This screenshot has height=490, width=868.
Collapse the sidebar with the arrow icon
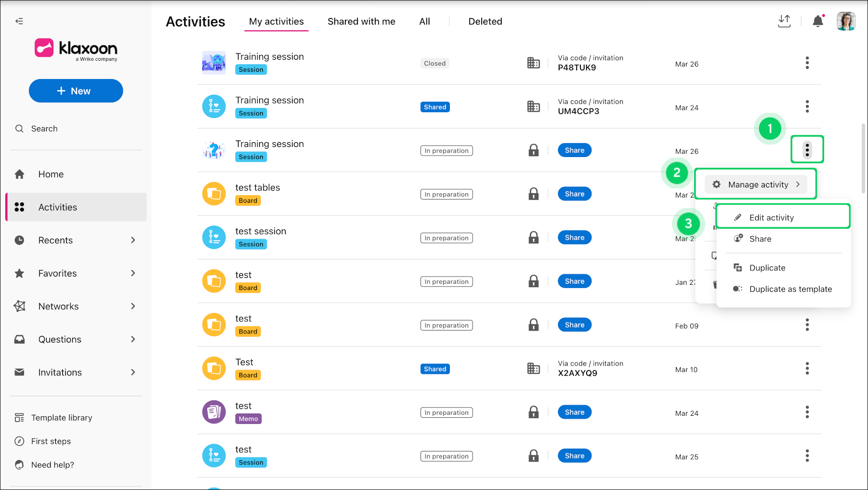coord(19,21)
